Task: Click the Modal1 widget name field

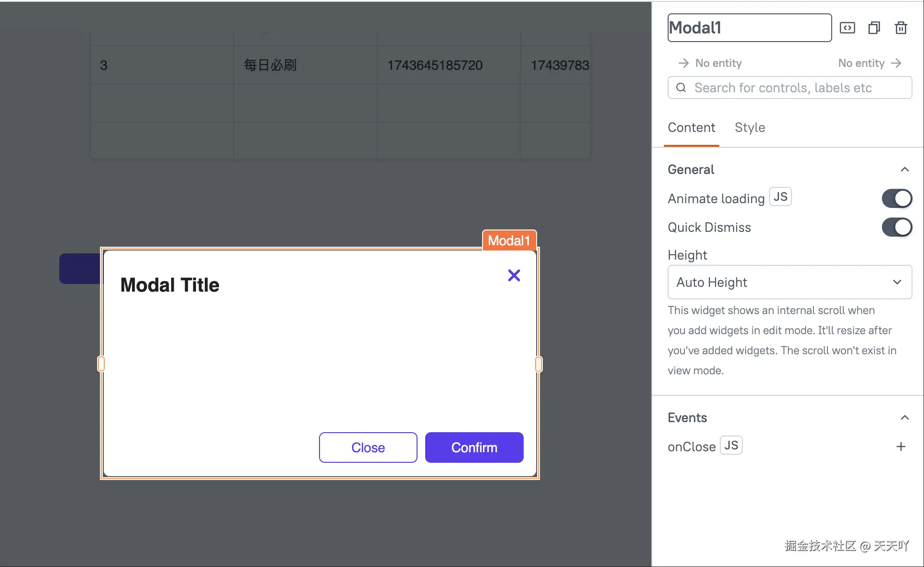Action: pyautogui.click(x=749, y=28)
